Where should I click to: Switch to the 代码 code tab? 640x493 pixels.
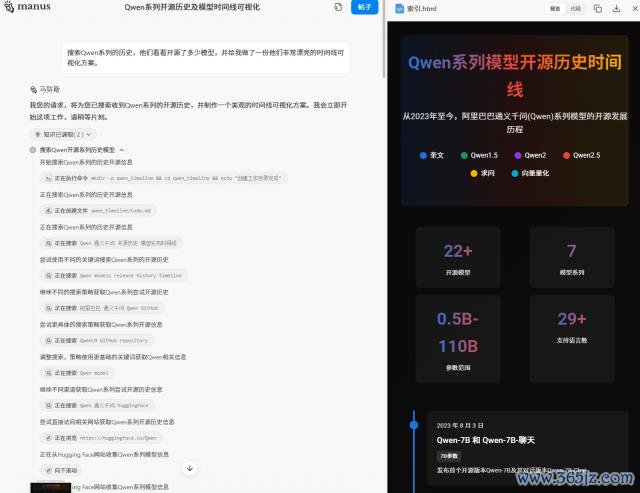pos(576,9)
